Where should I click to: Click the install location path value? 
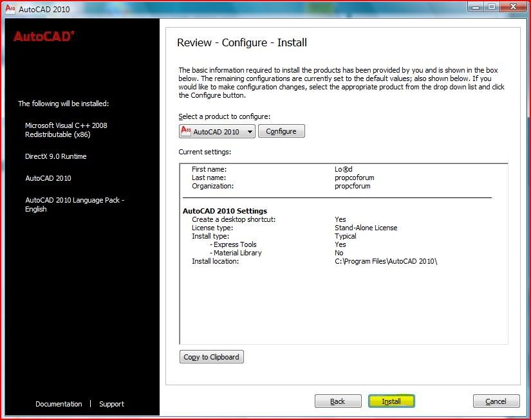coord(386,261)
